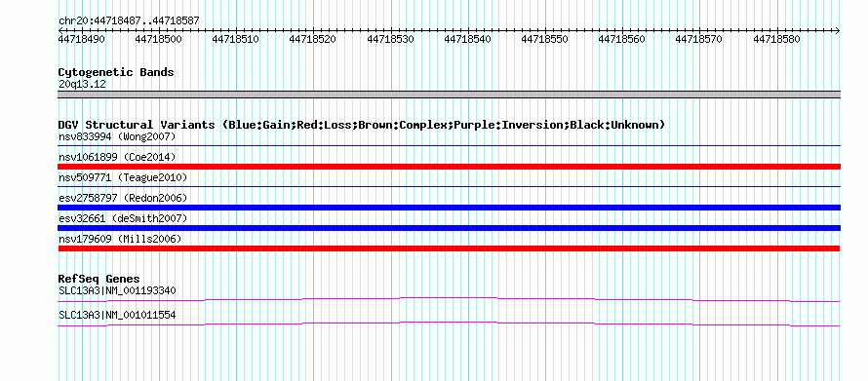Screen dimensions: 868x381
Task: Click ruler position 44718580
Action: click(776, 39)
